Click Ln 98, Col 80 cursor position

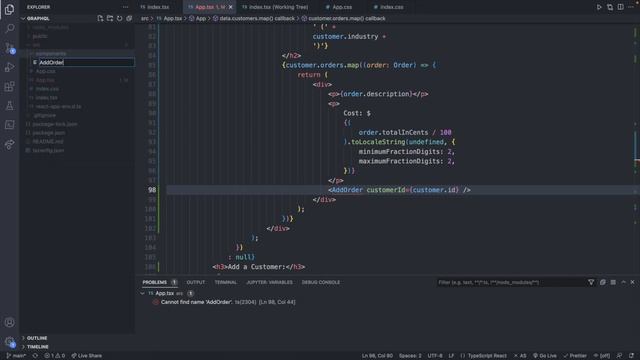377,356
